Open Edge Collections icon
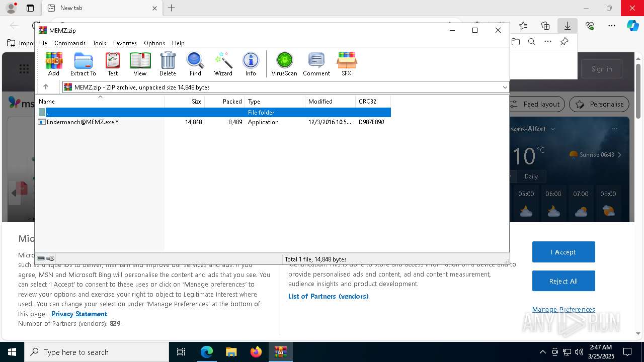644x362 pixels. [545, 26]
